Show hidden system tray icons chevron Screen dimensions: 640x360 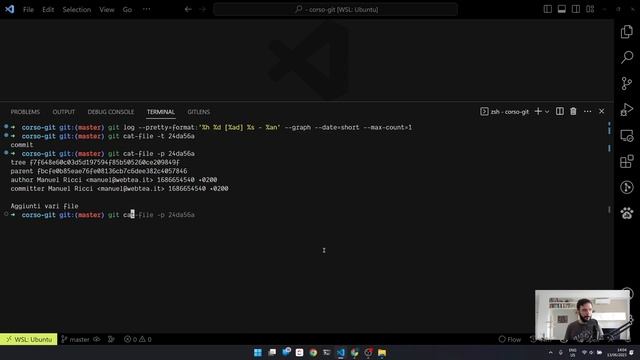(551, 353)
